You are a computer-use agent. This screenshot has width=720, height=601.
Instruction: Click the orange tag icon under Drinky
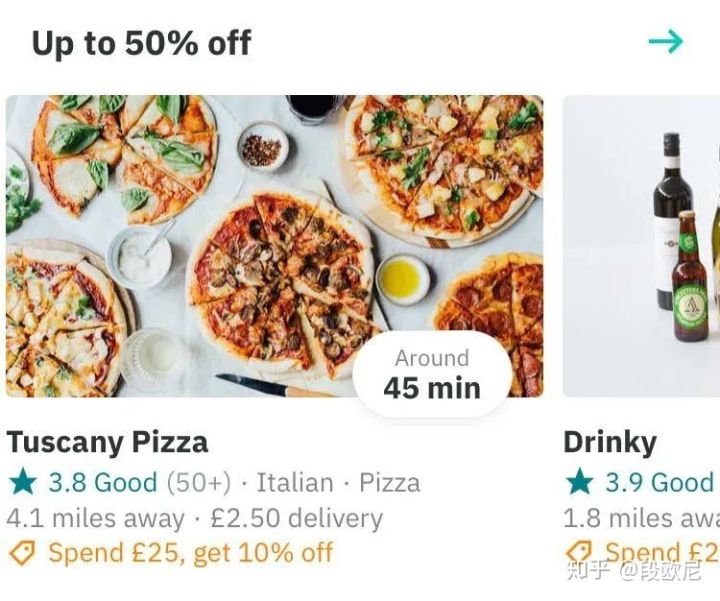click(x=579, y=552)
